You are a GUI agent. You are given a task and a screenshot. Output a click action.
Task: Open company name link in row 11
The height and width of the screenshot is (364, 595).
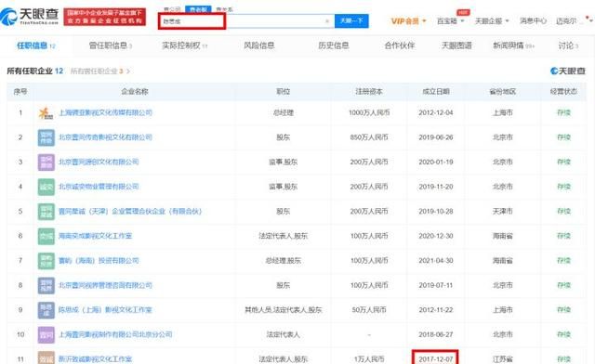(x=95, y=358)
